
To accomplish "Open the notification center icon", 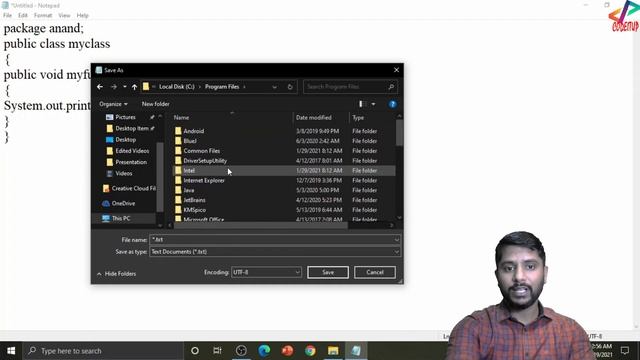I will 624,351.
